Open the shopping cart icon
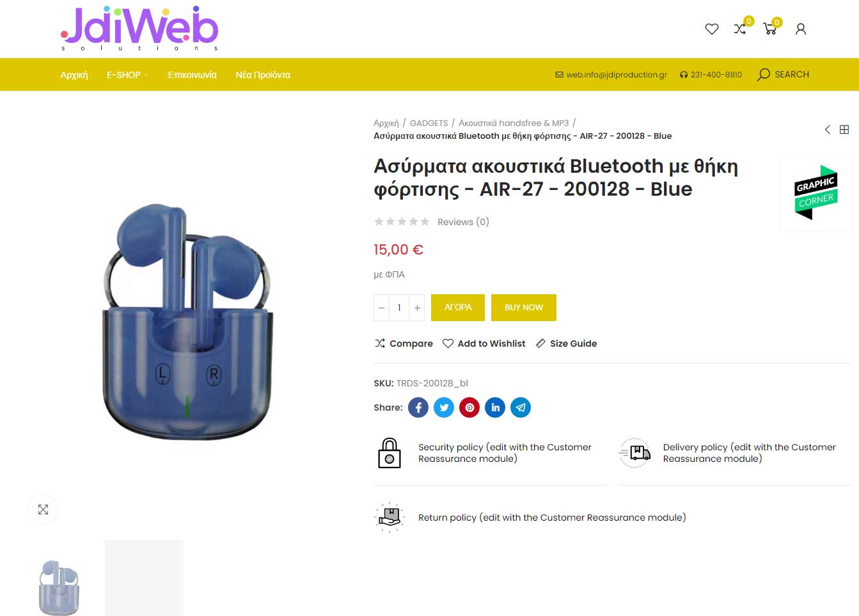 (770, 29)
